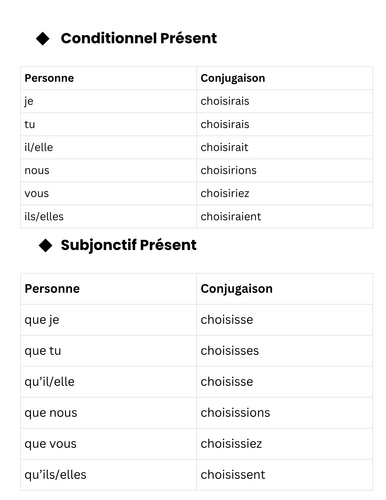
Task: Click the diamond bullet beside Subjonctif Présent
Action: coord(45,245)
